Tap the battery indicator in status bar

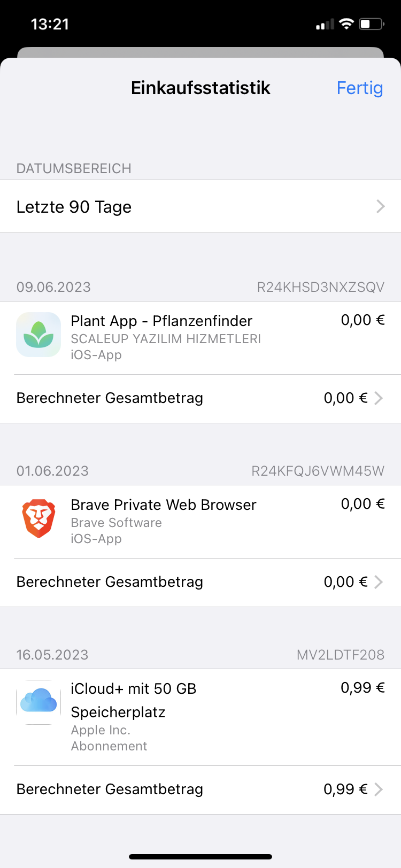click(x=372, y=24)
